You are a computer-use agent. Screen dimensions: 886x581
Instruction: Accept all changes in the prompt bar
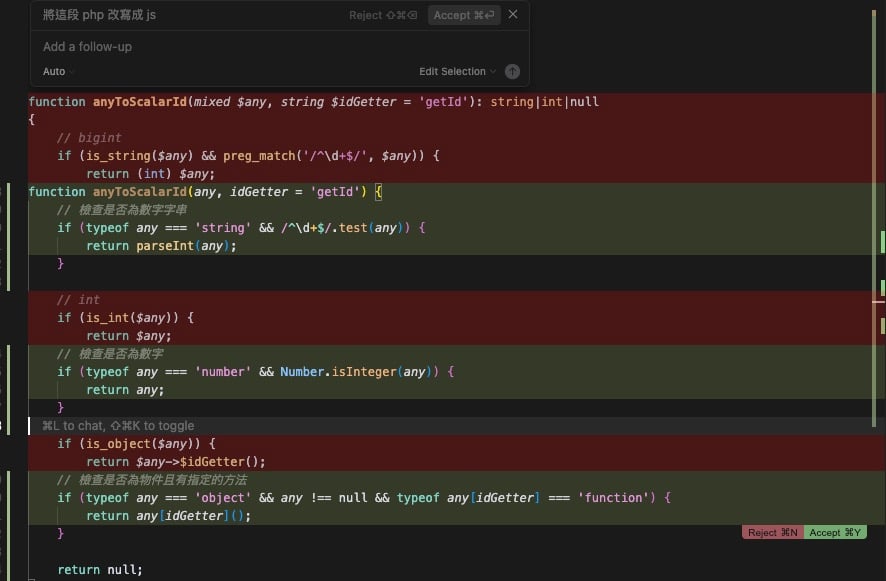464,15
